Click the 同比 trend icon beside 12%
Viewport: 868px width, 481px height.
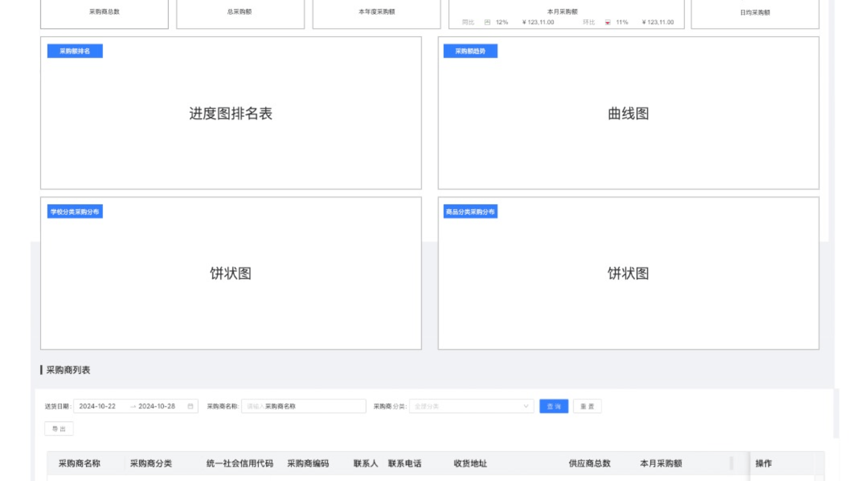tap(487, 22)
